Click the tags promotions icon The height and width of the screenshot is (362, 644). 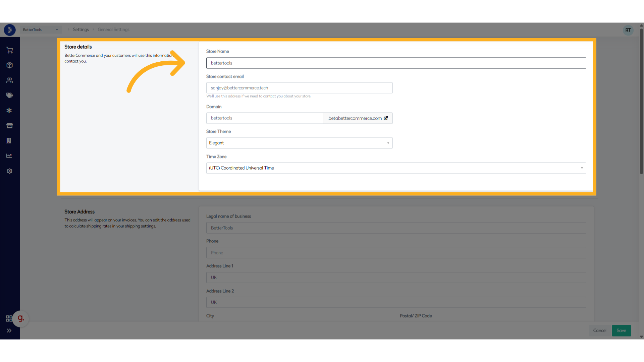(x=9, y=96)
